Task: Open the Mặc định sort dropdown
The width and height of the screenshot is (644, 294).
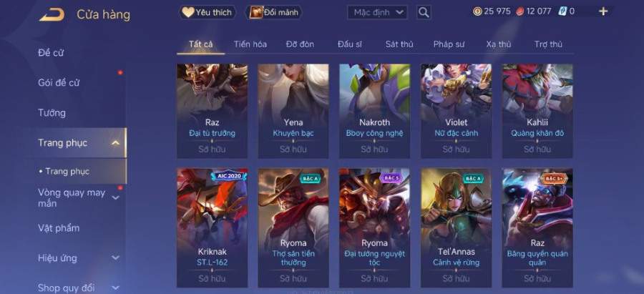Action: pyautogui.click(x=377, y=12)
